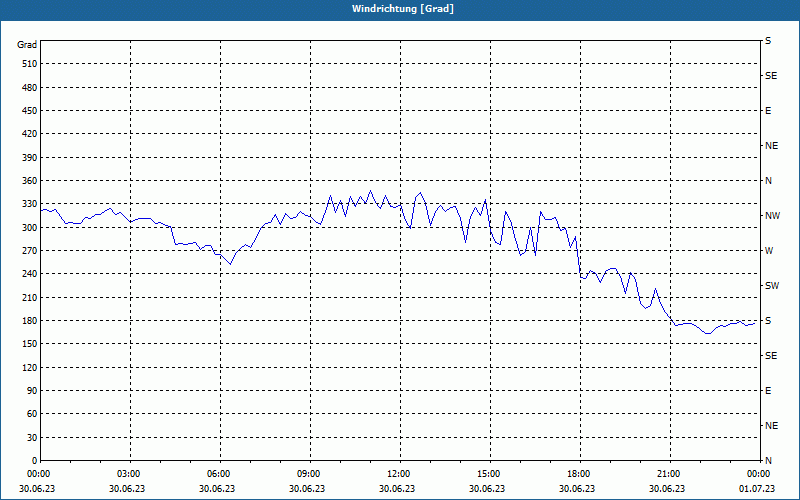Select the N compass label level with 360
800x500 pixels.
pos(768,181)
